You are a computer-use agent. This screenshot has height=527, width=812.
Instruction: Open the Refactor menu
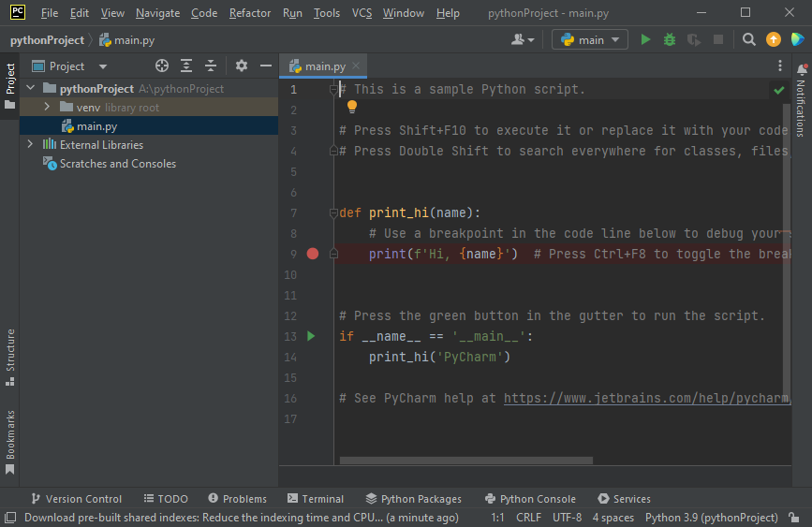(250, 13)
